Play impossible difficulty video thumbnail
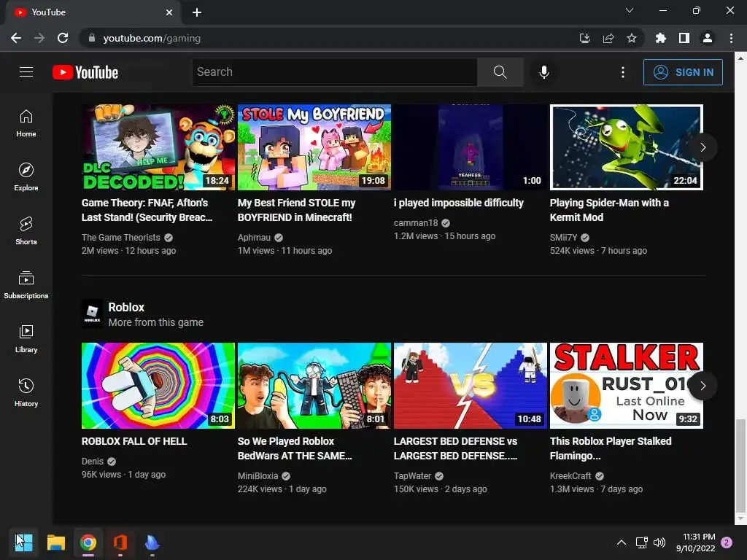 [471, 147]
